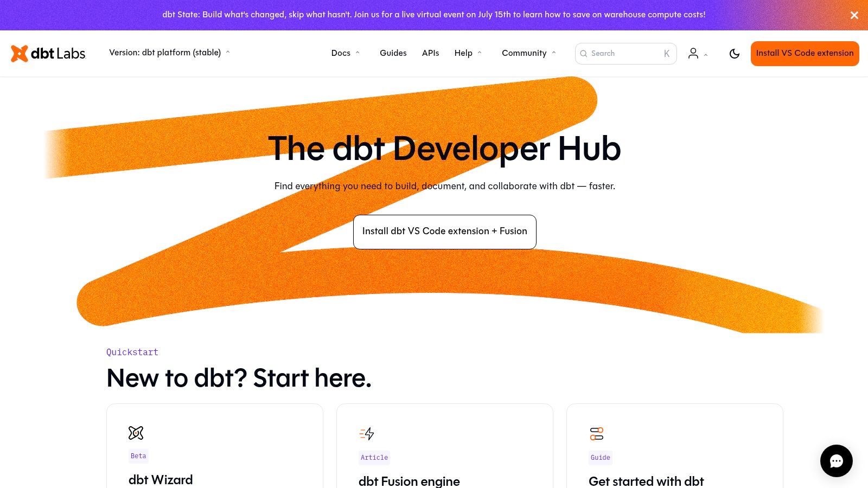This screenshot has width=868, height=488.
Task: Expand the Version: dbt platform (stable) dropdown
Action: coord(169,53)
